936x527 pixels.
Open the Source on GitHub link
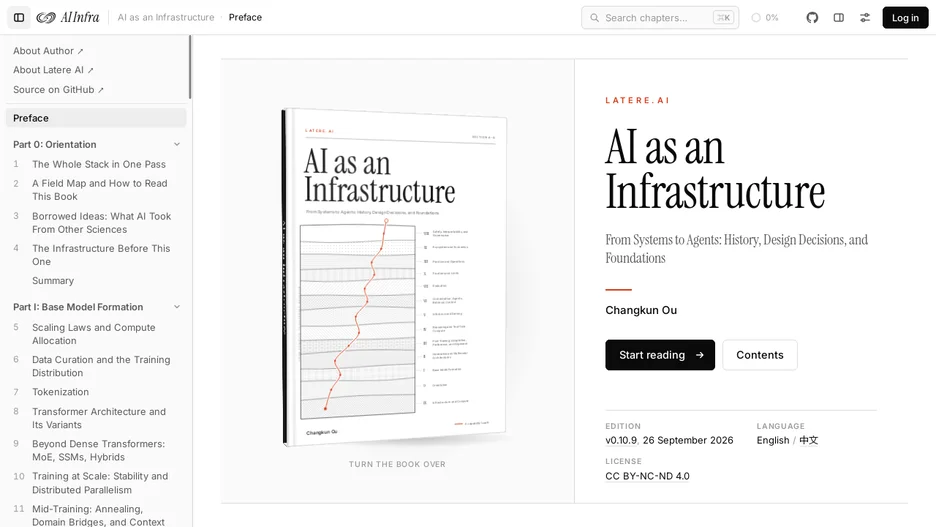(58, 90)
